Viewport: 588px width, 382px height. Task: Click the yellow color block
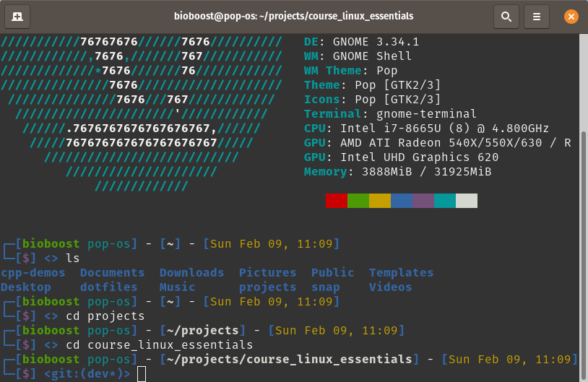pos(380,201)
